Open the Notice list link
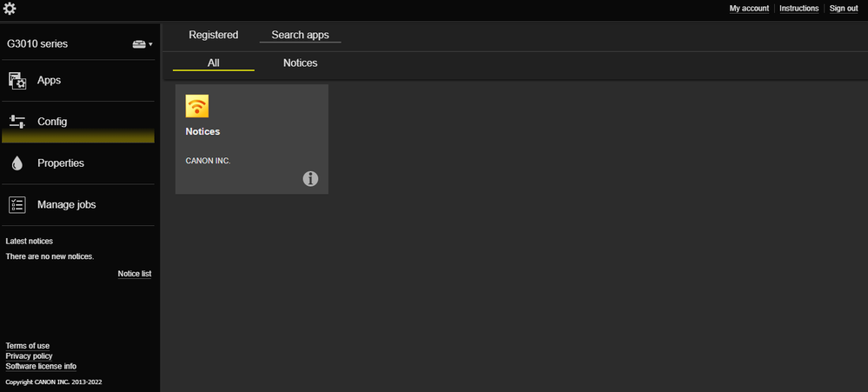 [135, 274]
